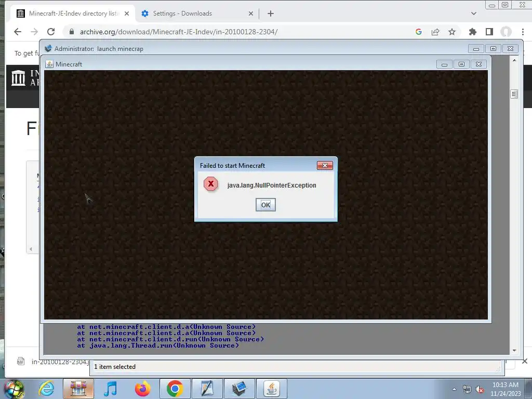Close the Settings - Downloads tab
The image size is (532, 399).
(251, 14)
